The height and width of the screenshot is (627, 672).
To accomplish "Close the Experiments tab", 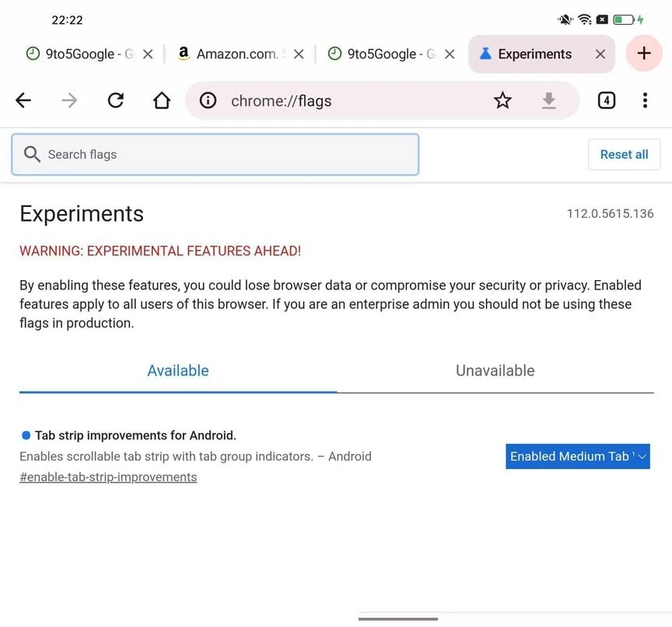I will 600,54.
